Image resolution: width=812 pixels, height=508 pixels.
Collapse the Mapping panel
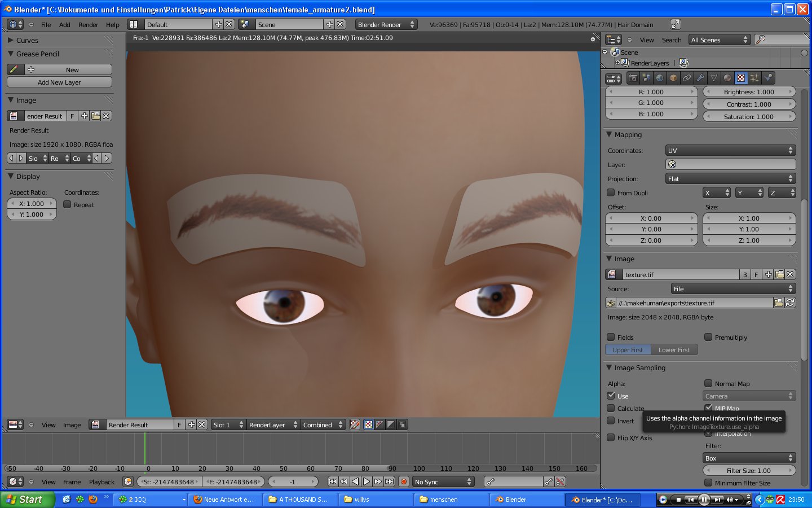click(x=609, y=134)
